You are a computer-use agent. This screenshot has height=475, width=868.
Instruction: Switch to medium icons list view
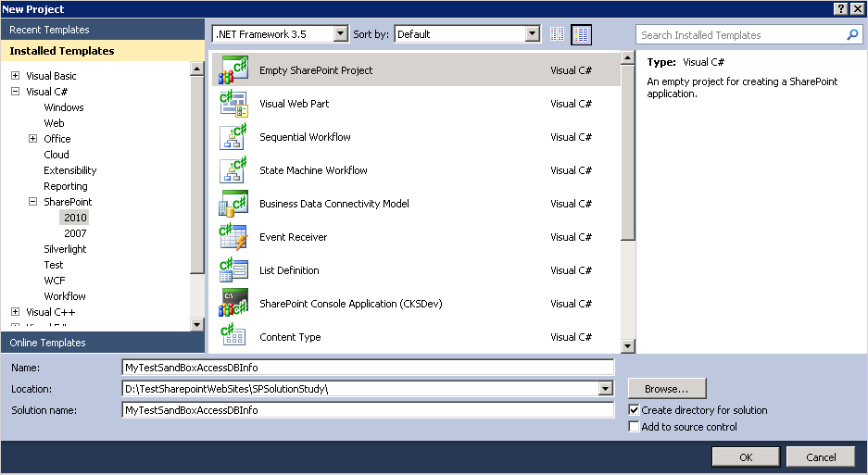(581, 34)
